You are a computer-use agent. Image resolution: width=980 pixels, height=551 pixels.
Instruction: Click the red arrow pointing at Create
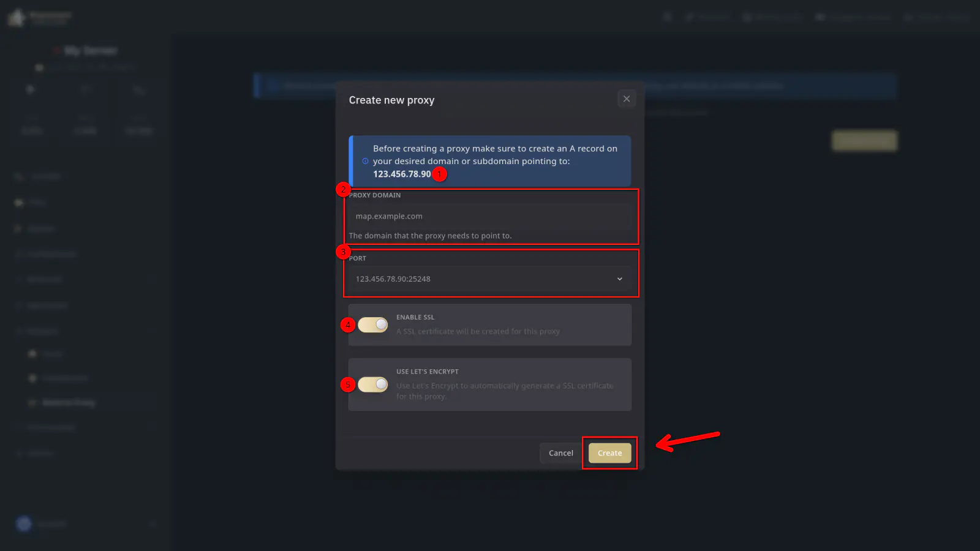pos(687,440)
